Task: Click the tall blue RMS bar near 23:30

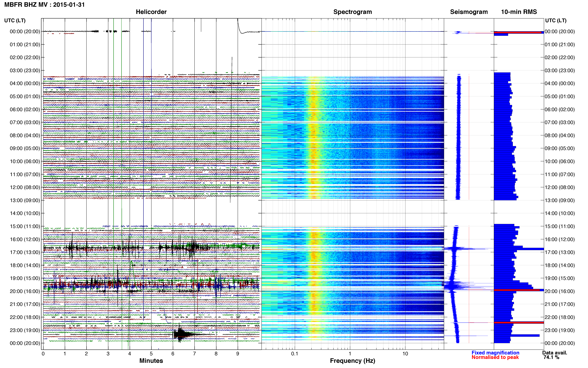Action: 517,336
